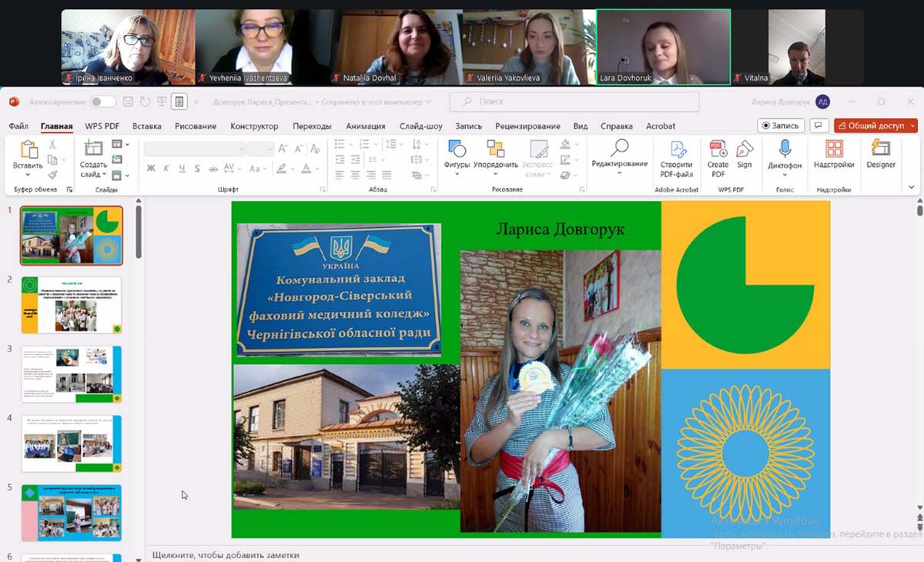Switch to the Вставка tab

(x=146, y=126)
